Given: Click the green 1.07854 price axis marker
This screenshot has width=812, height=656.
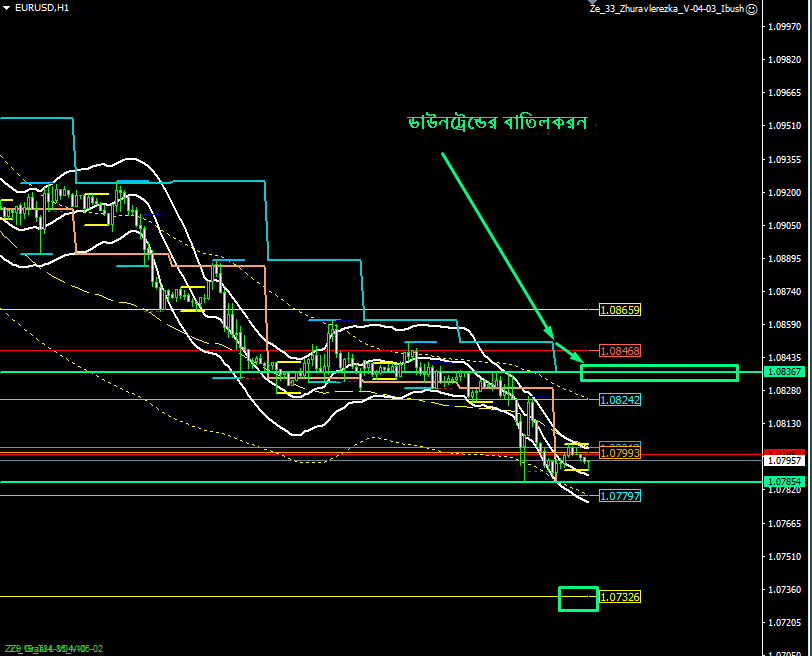Looking at the screenshot, I should click(x=784, y=482).
